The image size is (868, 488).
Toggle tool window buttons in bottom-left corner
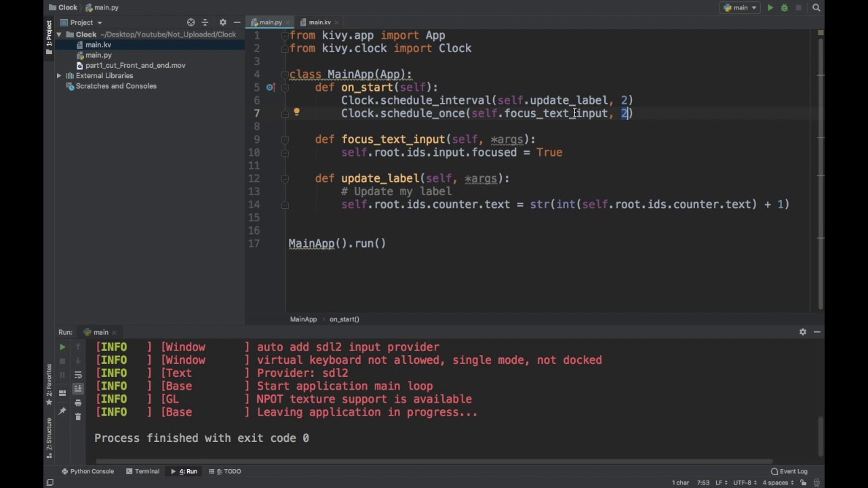pyautogui.click(x=50, y=483)
